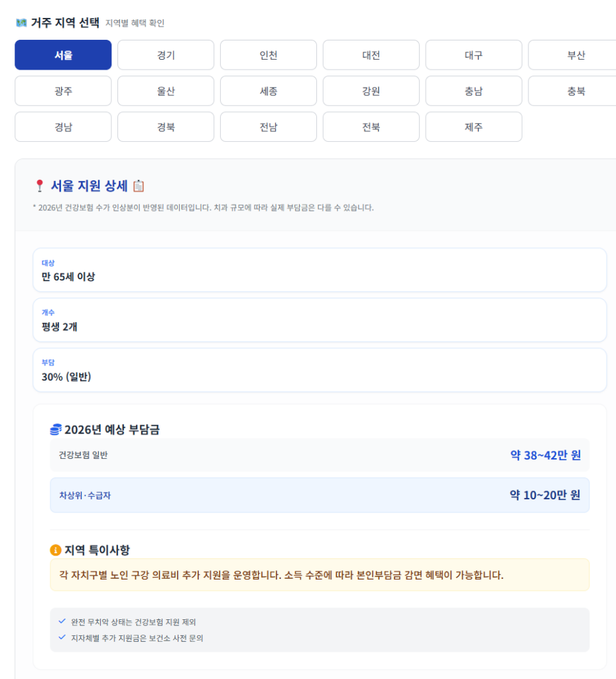Screen dimensions: 616x679
Task: Select the 제주 region button
Action: [473, 127]
